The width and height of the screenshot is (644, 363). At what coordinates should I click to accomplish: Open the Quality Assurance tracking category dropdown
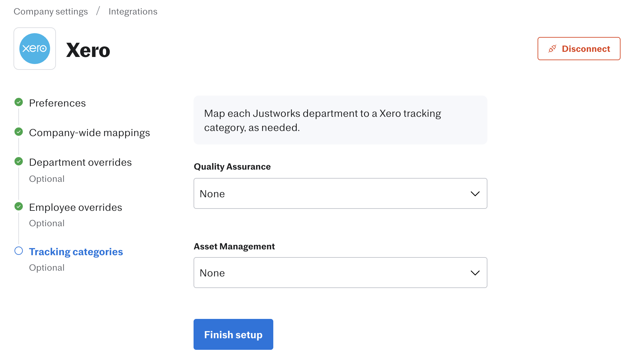(340, 193)
